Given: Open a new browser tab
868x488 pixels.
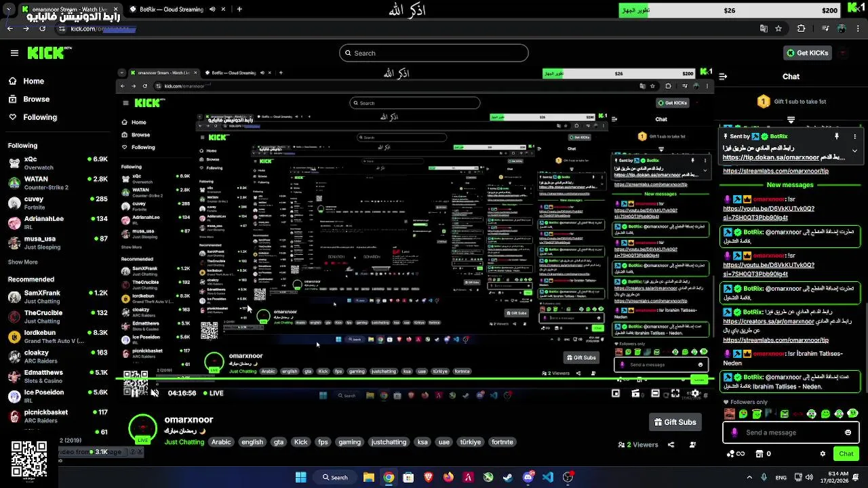Looking at the screenshot, I should click(x=239, y=9).
